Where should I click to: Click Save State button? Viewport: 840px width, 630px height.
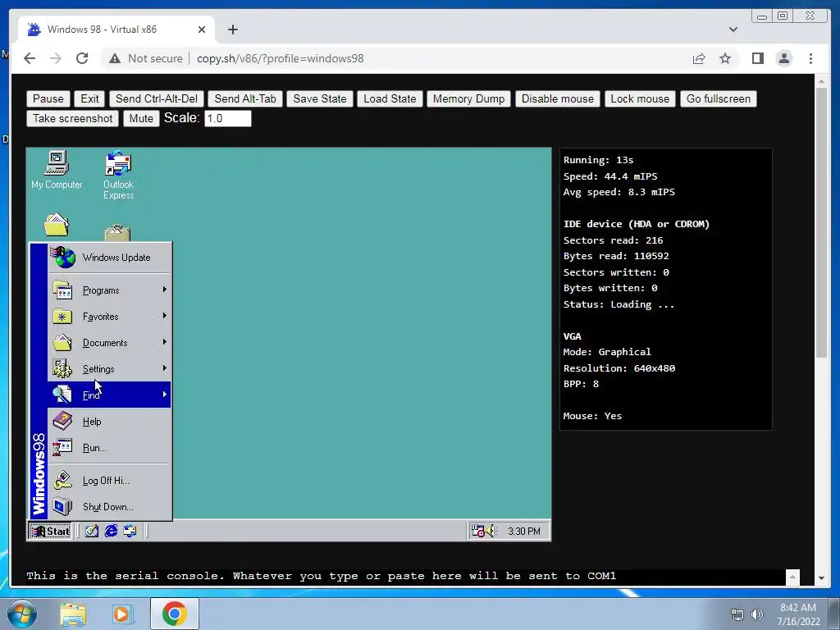pyautogui.click(x=320, y=98)
